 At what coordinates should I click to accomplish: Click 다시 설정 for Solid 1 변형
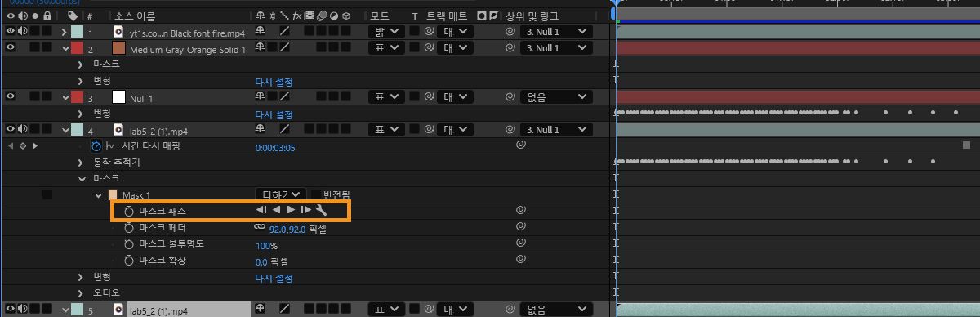[x=274, y=81]
